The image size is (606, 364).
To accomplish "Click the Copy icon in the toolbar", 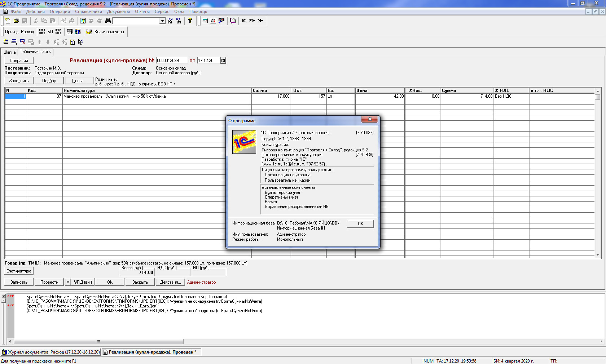I will point(44,21).
